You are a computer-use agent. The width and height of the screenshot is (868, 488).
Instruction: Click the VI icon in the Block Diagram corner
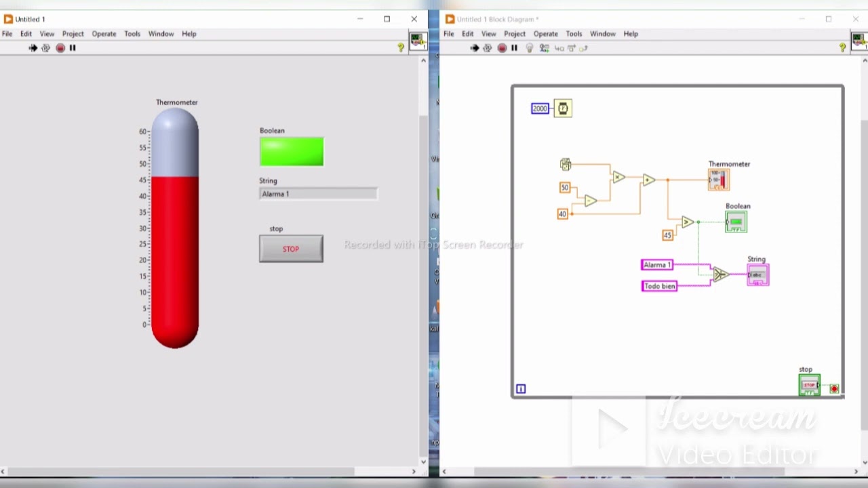tap(860, 41)
